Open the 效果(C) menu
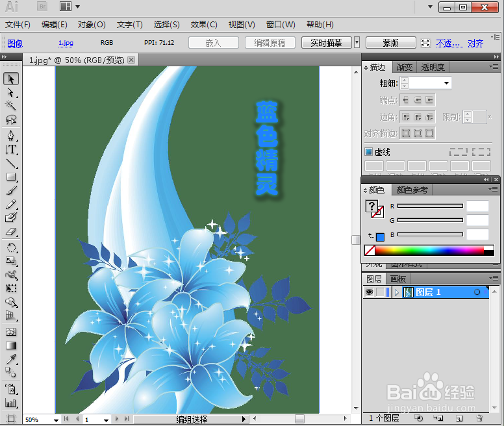 click(204, 25)
